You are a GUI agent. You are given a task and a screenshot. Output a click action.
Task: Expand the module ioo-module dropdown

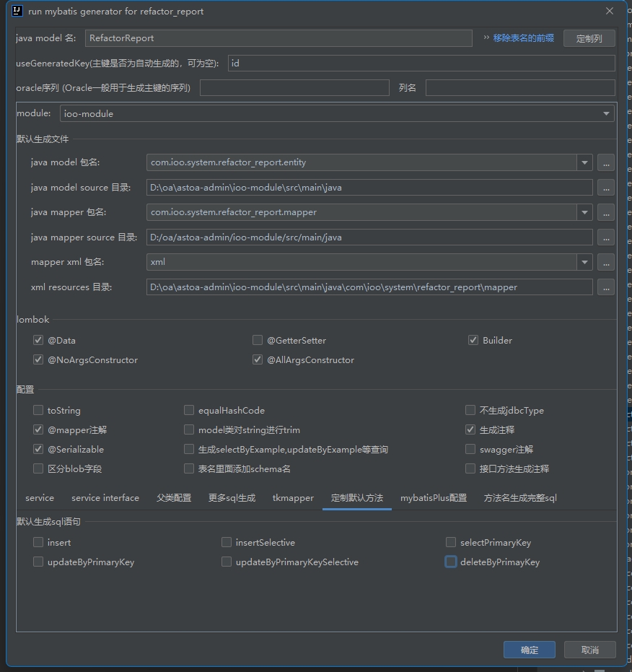(606, 113)
